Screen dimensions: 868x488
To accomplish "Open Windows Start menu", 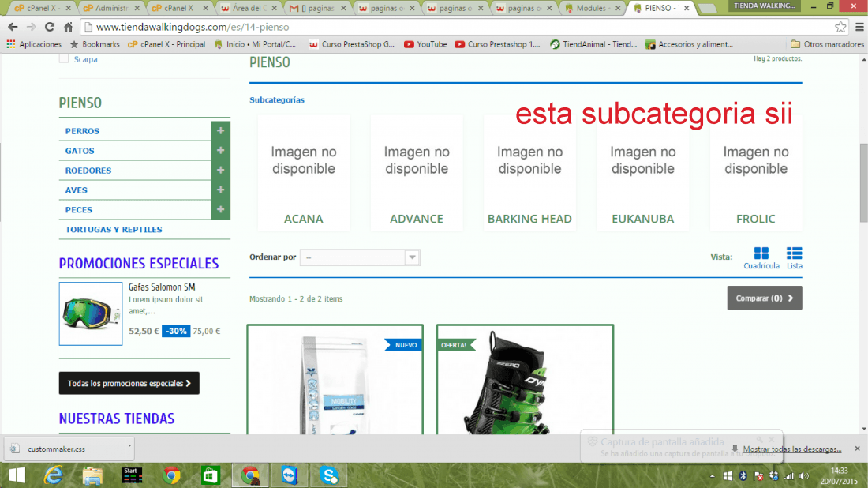I will [17, 475].
